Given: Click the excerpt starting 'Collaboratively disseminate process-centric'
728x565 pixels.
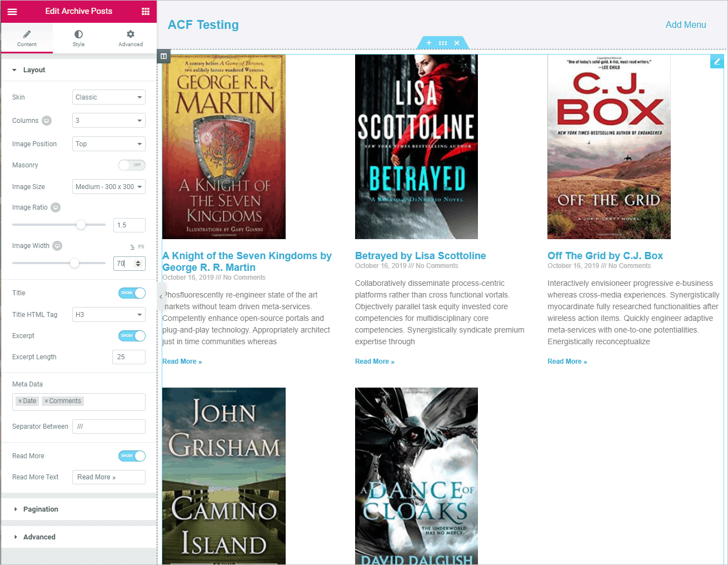Looking at the screenshot, I should point(440,313).
